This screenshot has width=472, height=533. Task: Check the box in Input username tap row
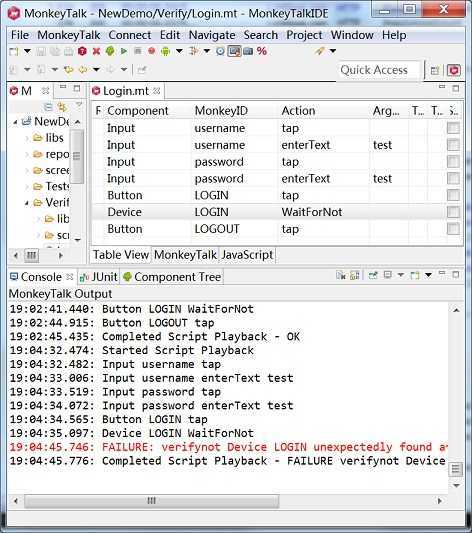tap(453, 128)
